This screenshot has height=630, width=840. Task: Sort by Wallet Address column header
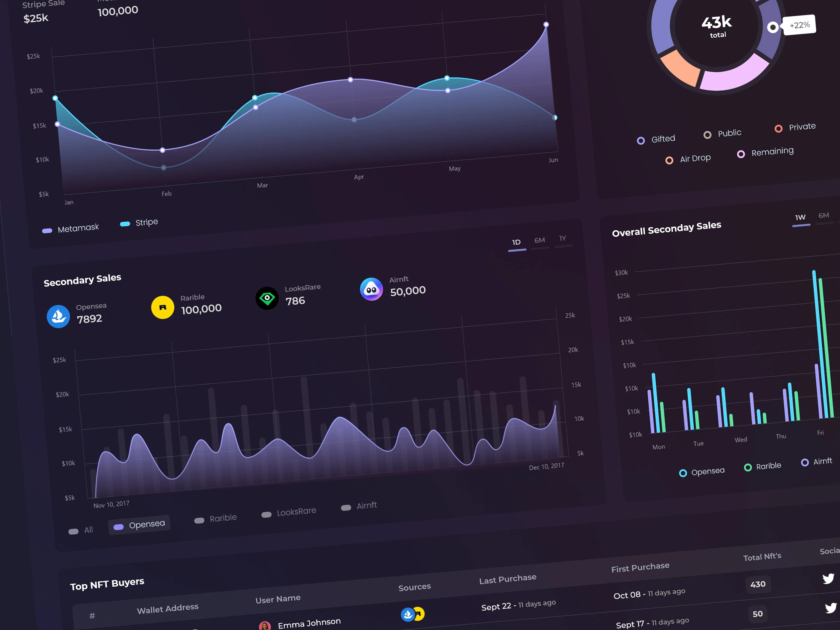[167, 609]
